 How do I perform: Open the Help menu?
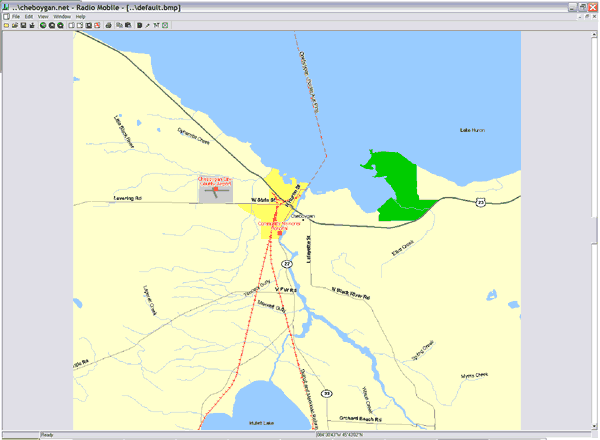coord(81,17)
